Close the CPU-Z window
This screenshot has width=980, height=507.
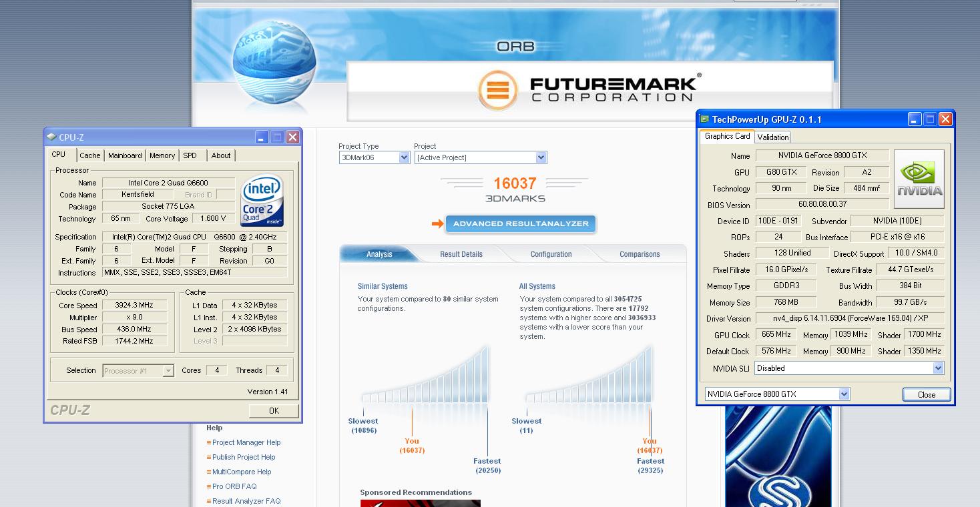(x=292, y=137)
